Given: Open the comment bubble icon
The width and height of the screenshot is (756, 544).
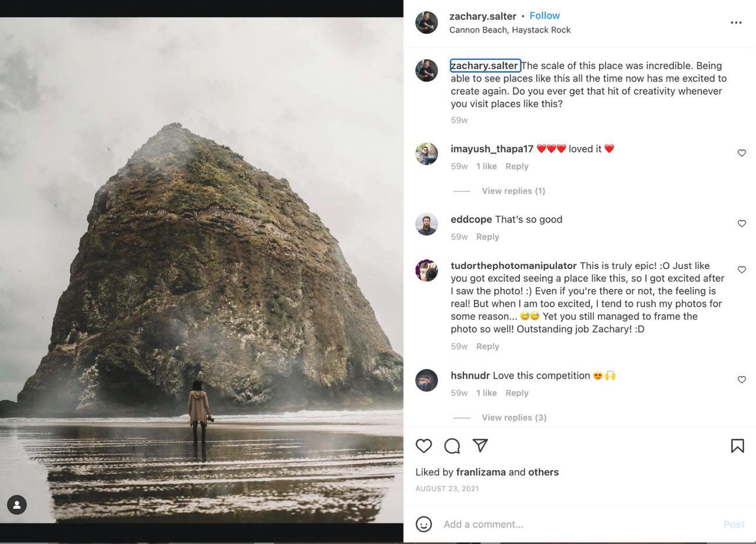Looking at the screenshot, I should tap(452, 446).
